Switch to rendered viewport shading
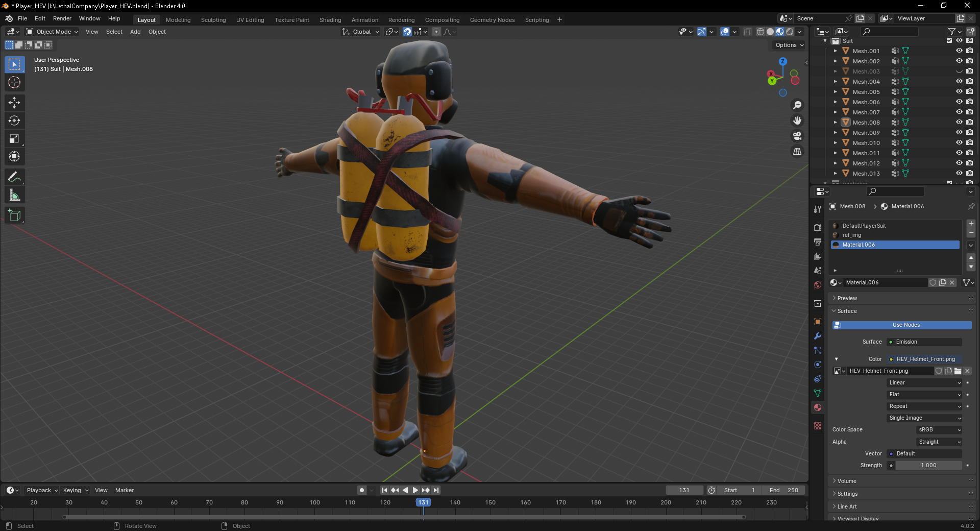 click(790, 32)
